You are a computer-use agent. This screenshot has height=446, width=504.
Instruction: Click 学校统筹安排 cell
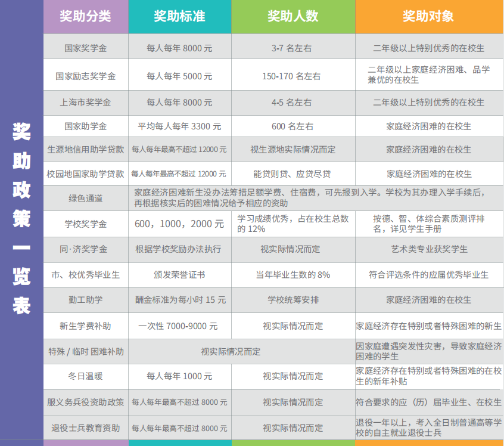(293, 300)
